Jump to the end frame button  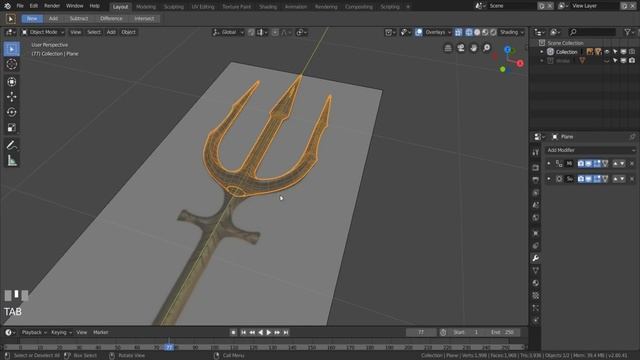click(286, 333)
